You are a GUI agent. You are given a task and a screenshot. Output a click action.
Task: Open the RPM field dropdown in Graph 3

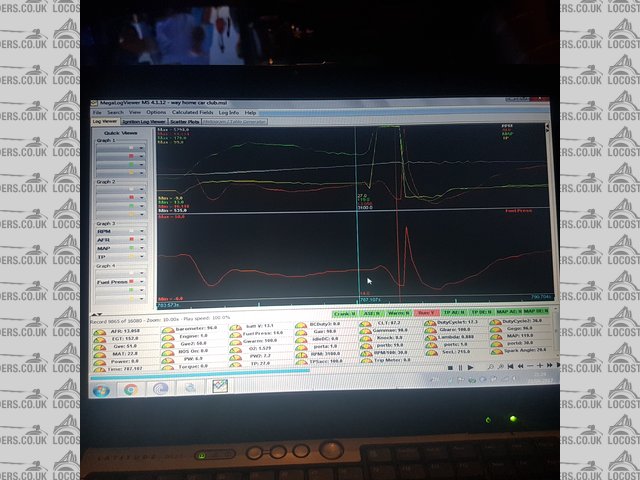[x=142, y=231]
